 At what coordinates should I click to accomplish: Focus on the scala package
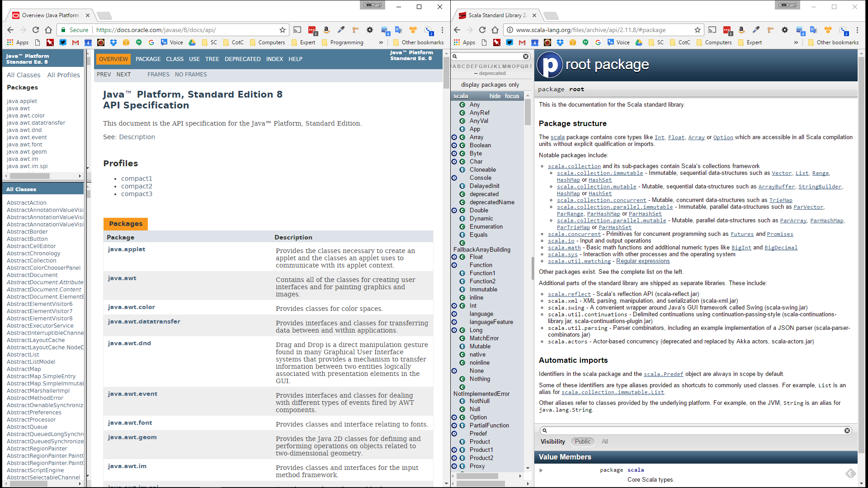click(x=512, y=96)
